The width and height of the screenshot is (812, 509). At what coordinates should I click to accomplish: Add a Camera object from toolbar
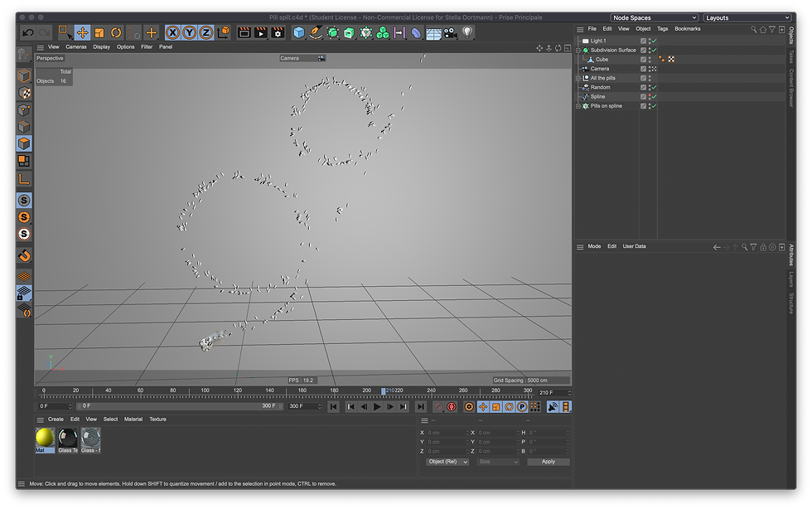(450, 32)
